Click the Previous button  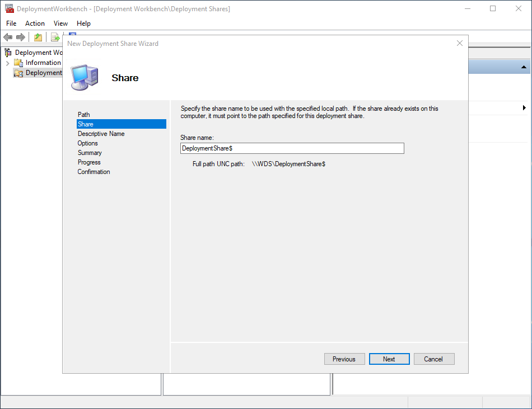click(344, 359)
